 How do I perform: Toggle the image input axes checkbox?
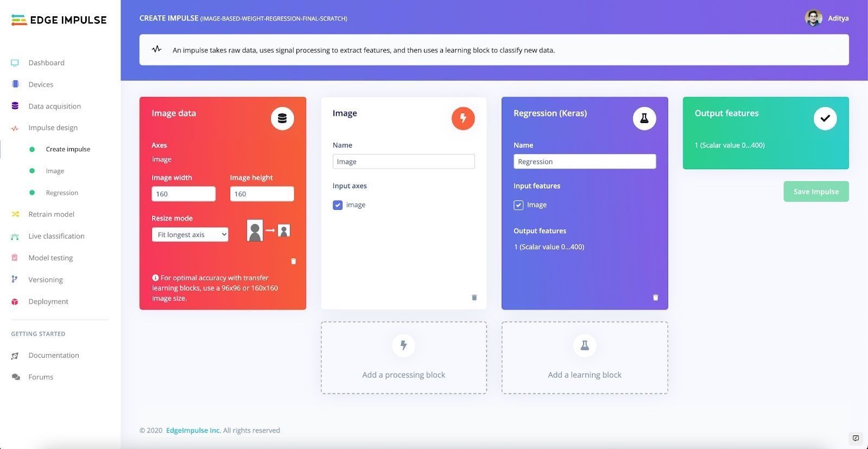tap(338, 205)
